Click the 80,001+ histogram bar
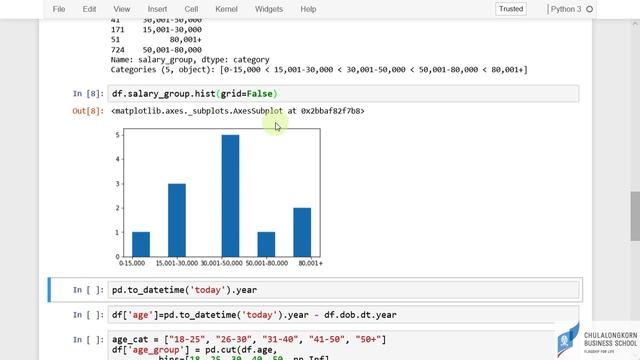640x360 pixels. coord(302,232)
